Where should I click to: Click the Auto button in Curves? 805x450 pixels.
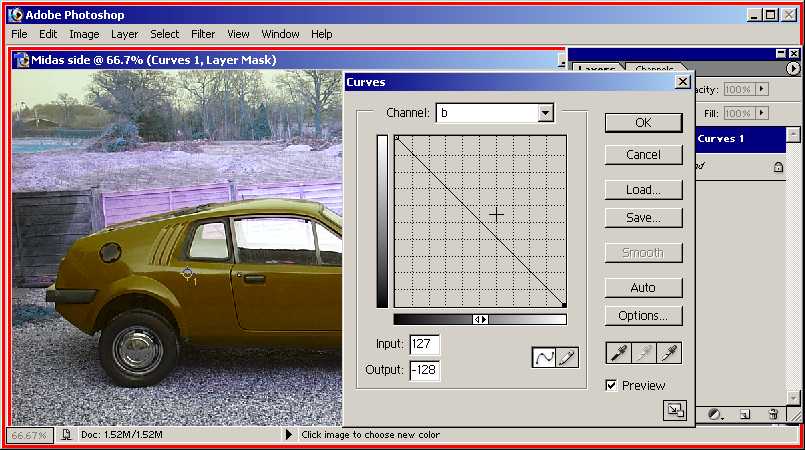[x=643, y=288]
